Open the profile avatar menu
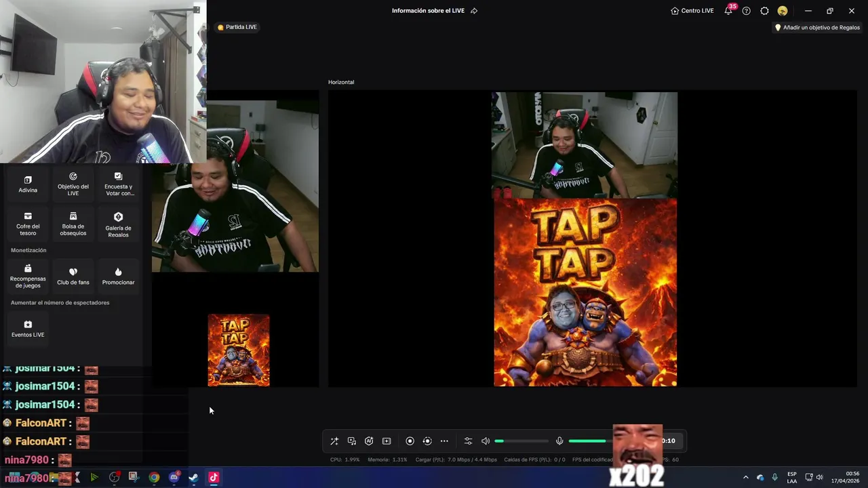 (x=783, y=11)
